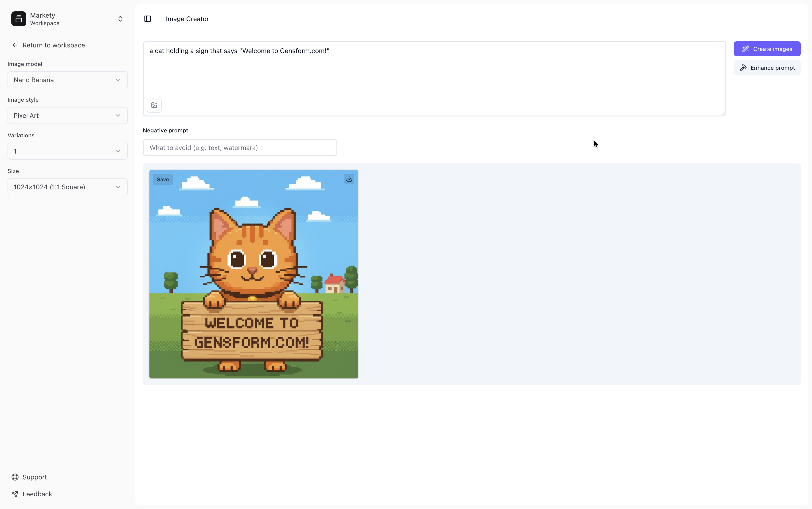Image resolution: width=812 pixels, height=509 pixels.
Task: Expand the Variations dropdown
Action: [x=67, y=151]
